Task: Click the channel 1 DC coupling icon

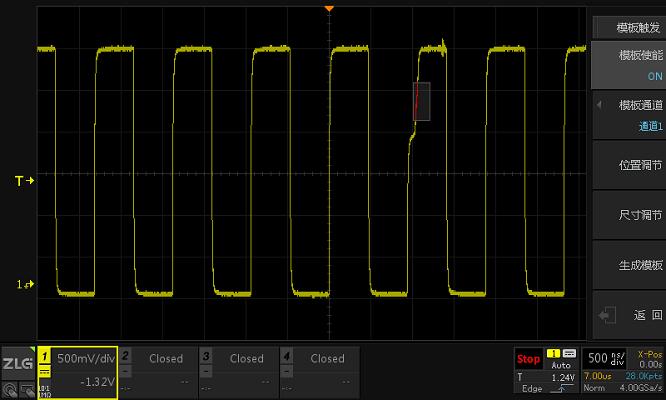Action: tap(45, 372)
